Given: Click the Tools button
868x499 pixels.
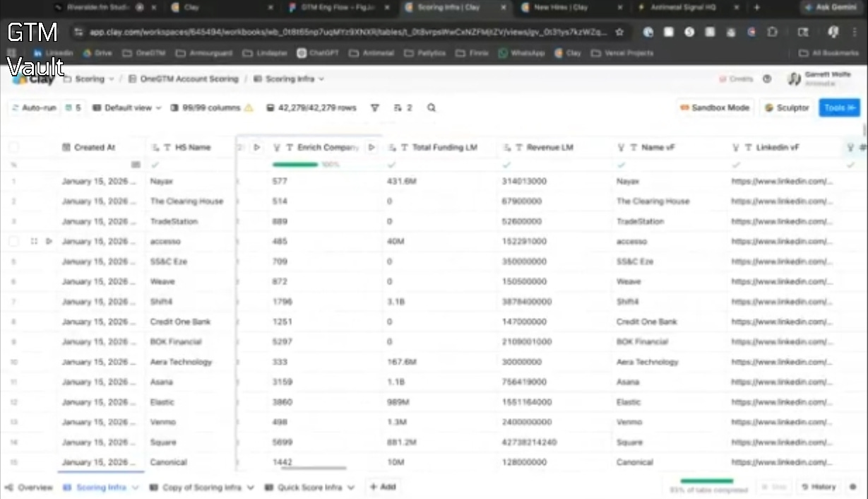Looking at the screenshot, I should [x=840, y=107].
